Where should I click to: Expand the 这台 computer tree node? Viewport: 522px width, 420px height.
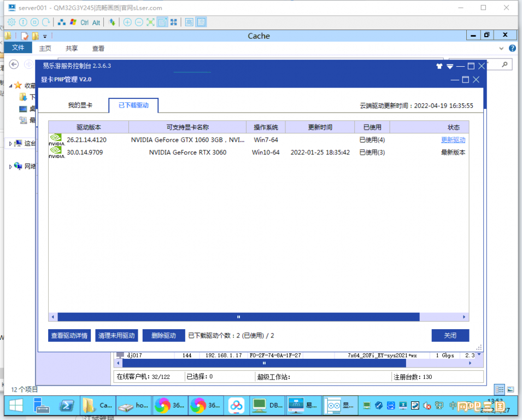click(10, 143)
